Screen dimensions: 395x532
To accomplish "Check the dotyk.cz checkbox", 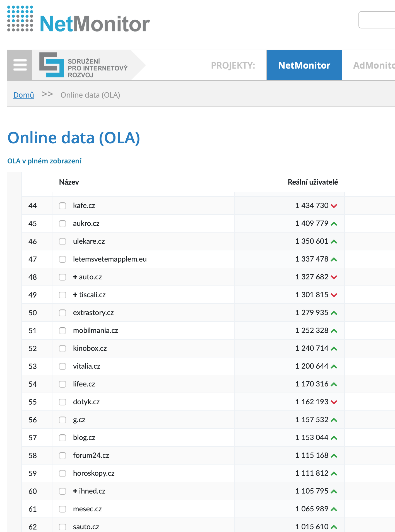I will pos(62,402).
